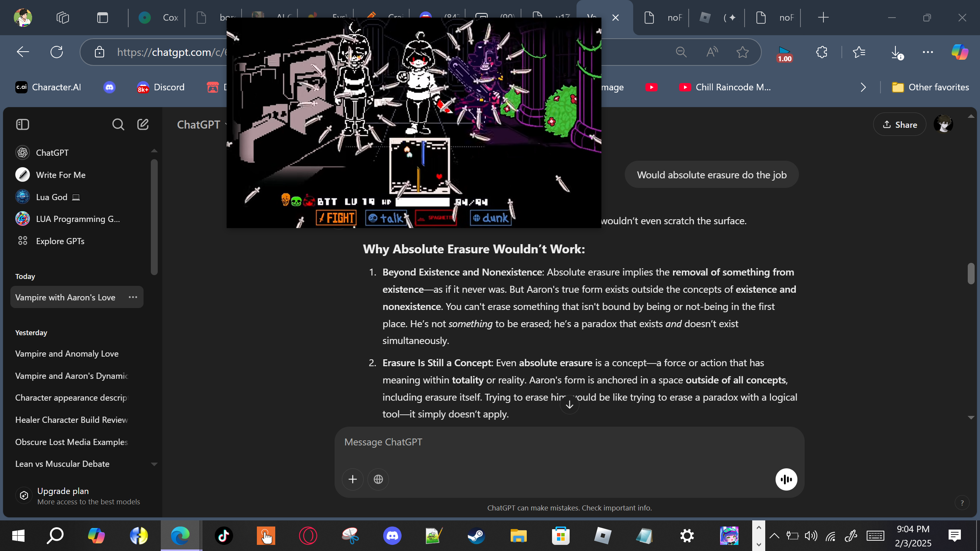
Task: Select the Vampire with Aaron's Love chat
Action: (77, 297)
